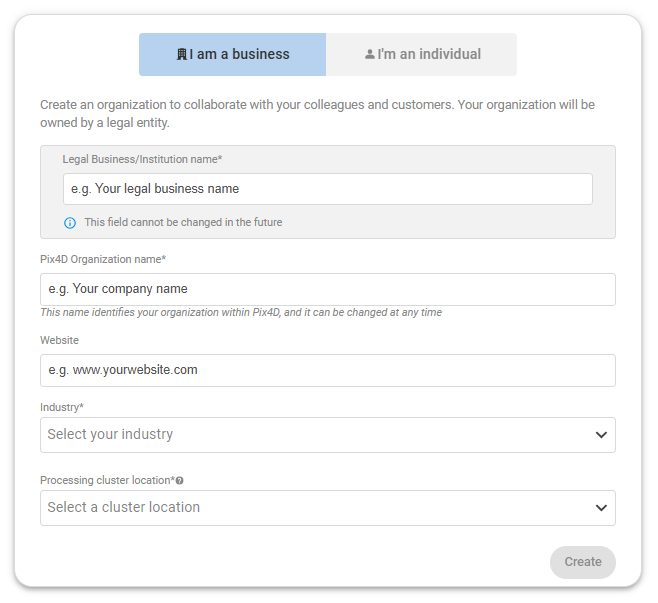Click the "Legal Business/Institution name*" label
The height and width of the screenshot is (603, 658).
point(142,159)
